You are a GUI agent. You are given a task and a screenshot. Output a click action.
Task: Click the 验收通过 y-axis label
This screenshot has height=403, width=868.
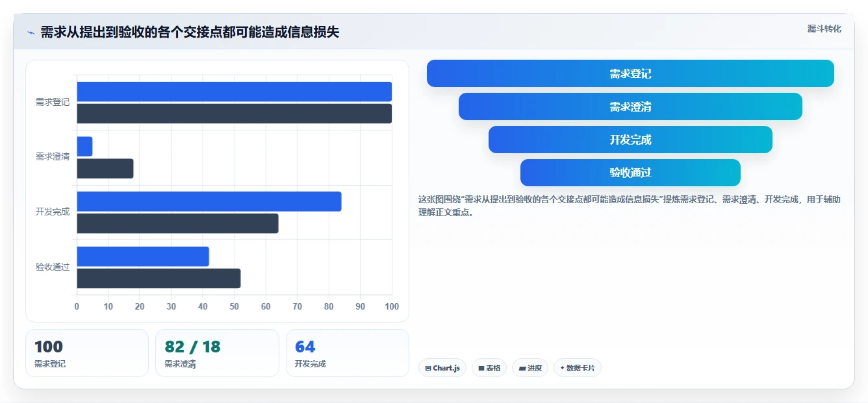click(52, 267)
